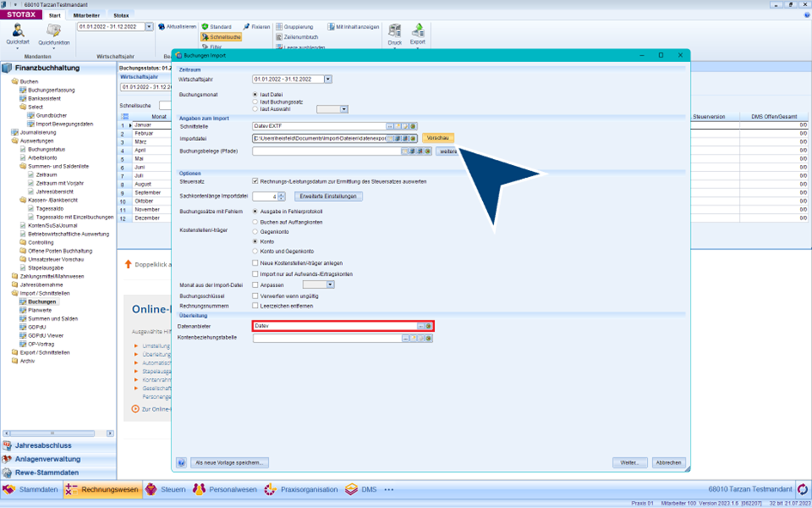The image size is (812, 508).
Task: Open the Wirtschaftsjahr dropdown in the dialog
Action: (x=328, y=79)
